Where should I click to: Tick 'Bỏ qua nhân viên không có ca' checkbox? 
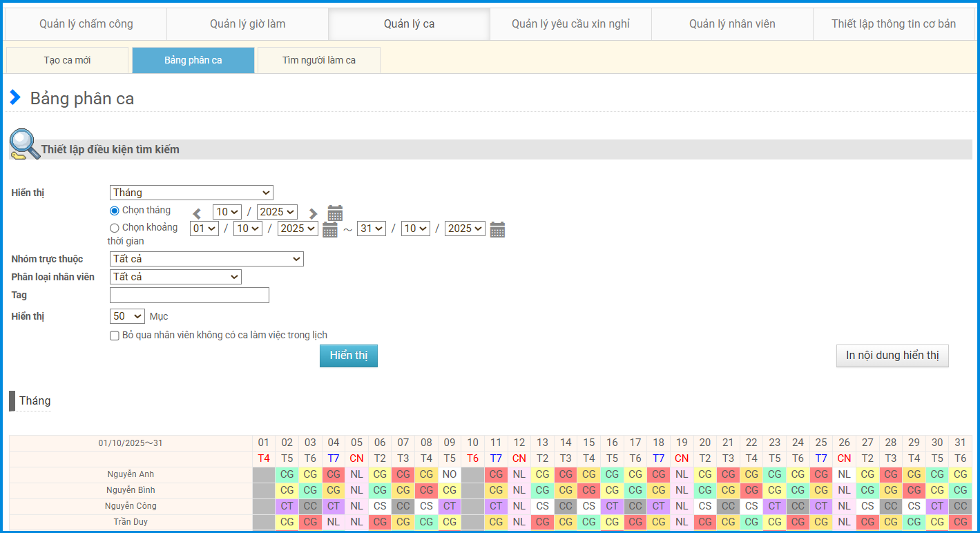[x=115, y=336]
